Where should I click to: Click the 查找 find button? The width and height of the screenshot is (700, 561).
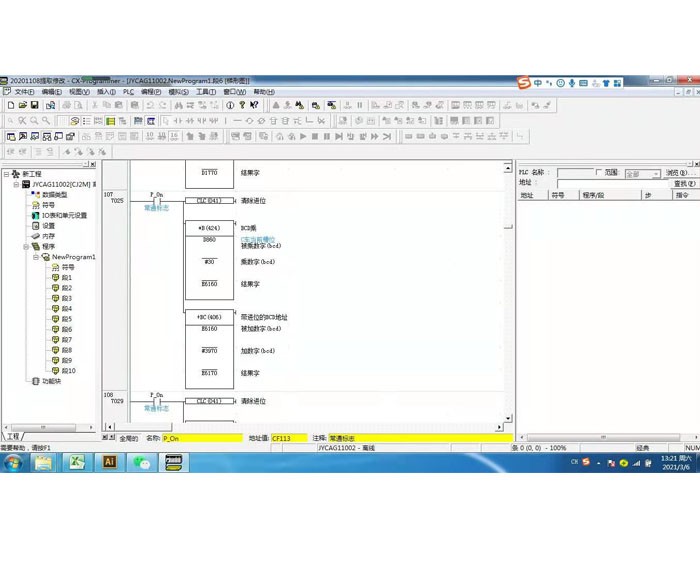(x=684, y=184)
